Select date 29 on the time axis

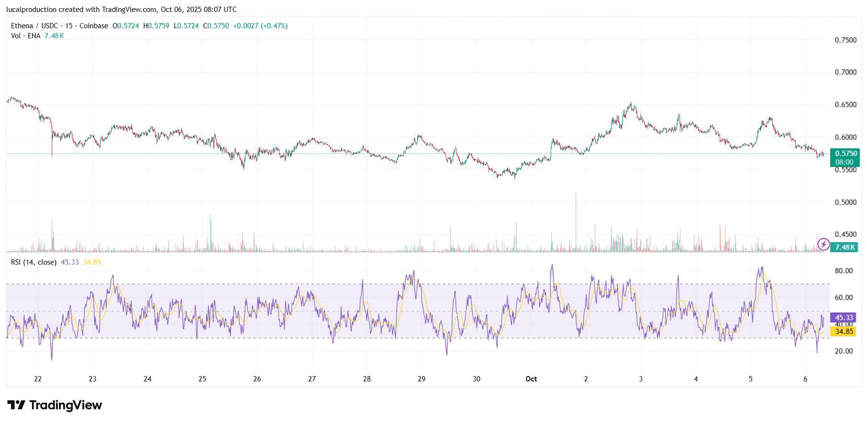(422, 379)
